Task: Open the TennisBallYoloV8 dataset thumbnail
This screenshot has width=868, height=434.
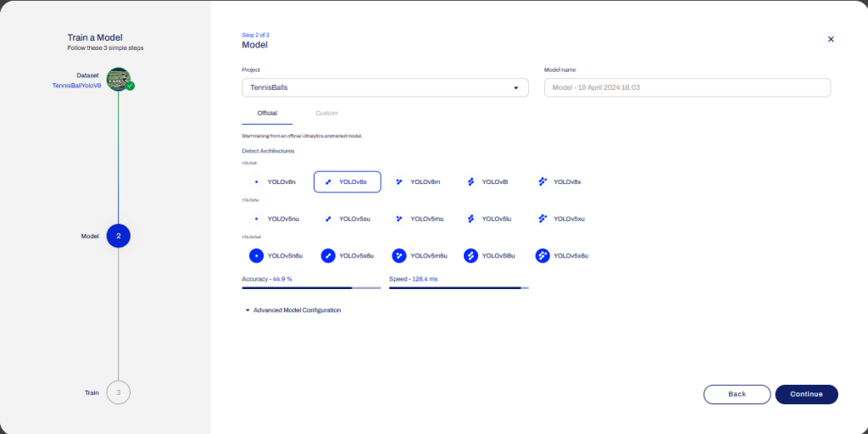Action: 118,80
